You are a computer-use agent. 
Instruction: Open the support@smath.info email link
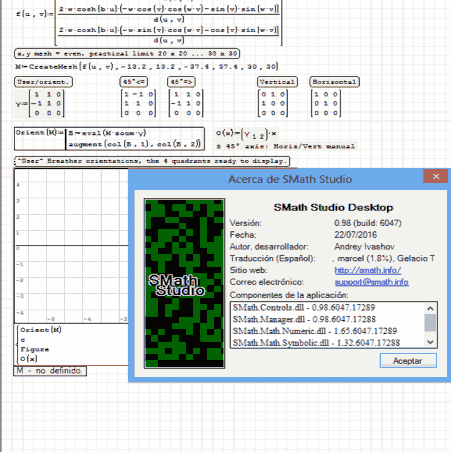[372, 282]
